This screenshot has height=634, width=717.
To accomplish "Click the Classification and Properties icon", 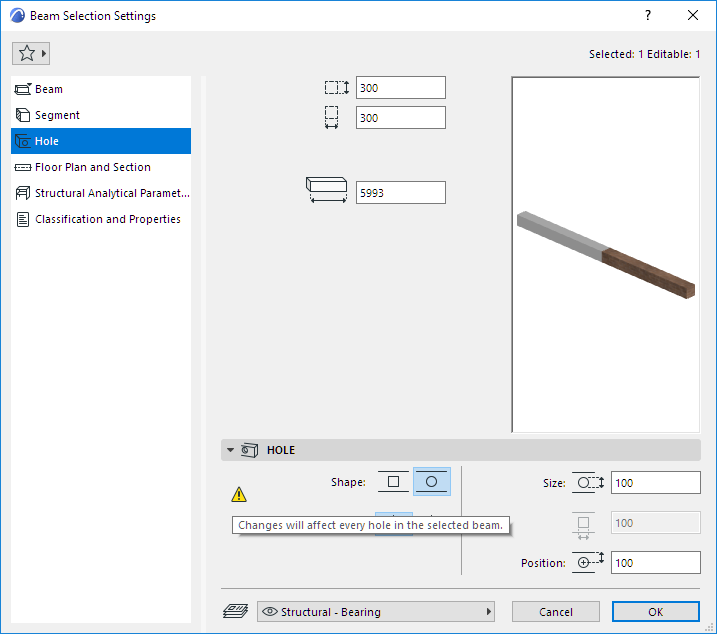I will pos(23,220).
